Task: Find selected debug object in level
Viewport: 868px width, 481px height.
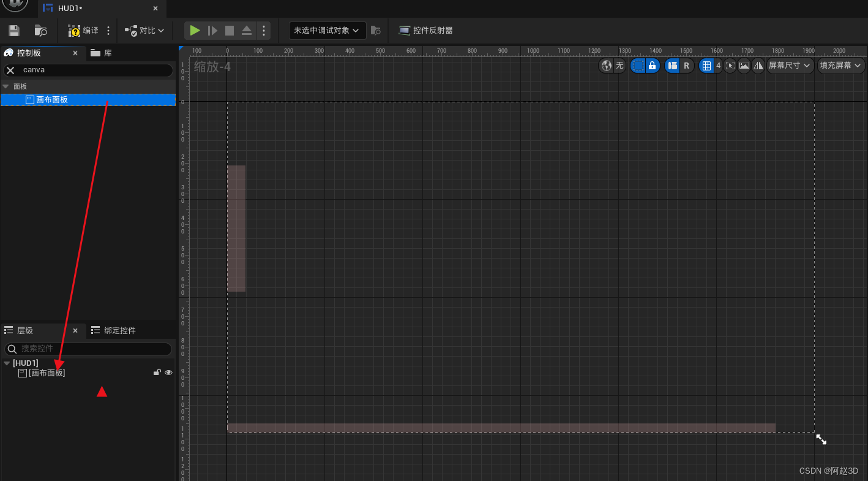Action: click(376, 31)
